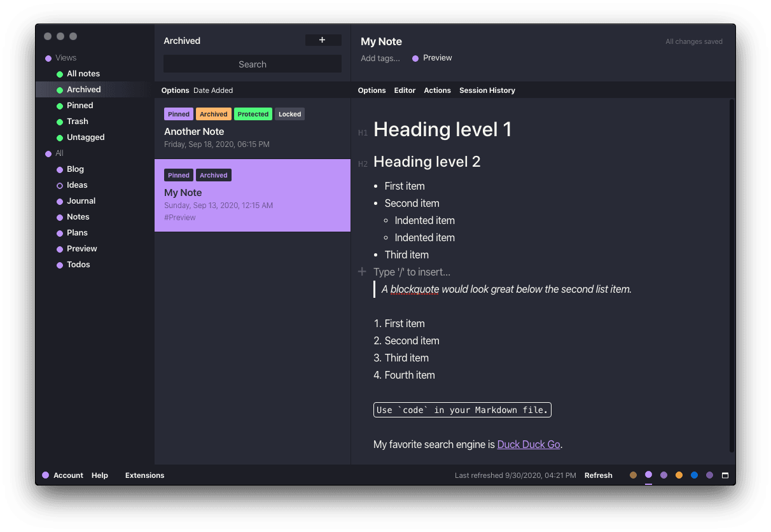The width and height of the screenshot is (771, 532).
Task: Click the Search field in the notes list
Action: (x=253, y=64)
